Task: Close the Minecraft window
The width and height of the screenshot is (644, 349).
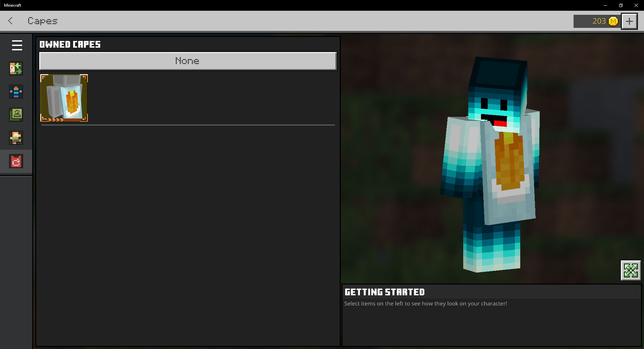Action: 636,5
